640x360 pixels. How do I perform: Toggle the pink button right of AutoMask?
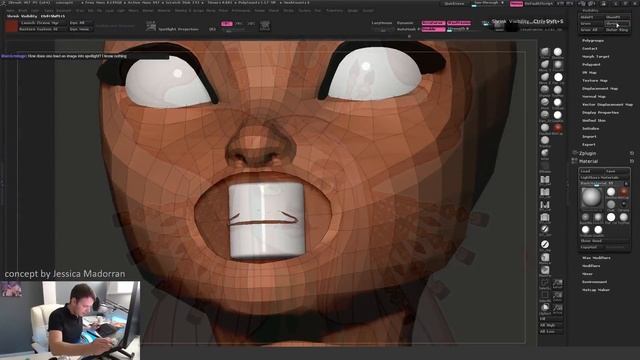click(x=433, y=29)
